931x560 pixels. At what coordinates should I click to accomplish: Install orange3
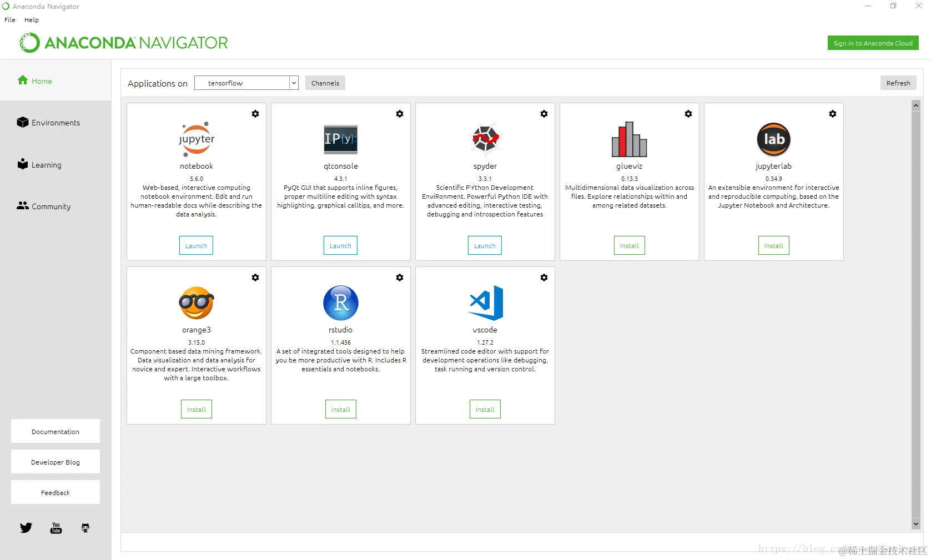point(197,410)
